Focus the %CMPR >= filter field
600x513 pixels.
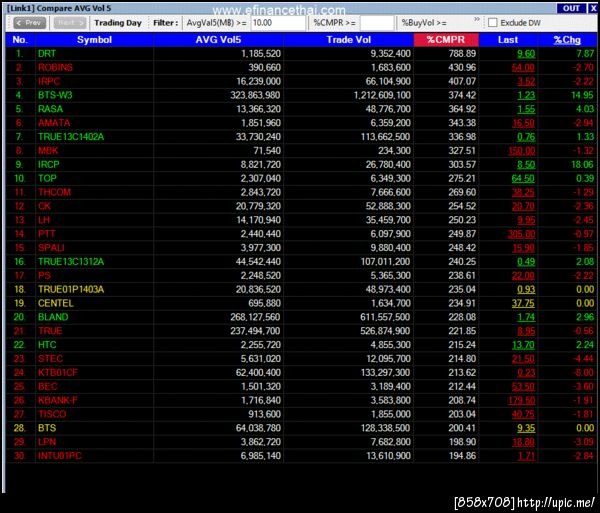[x=377, y=23]
